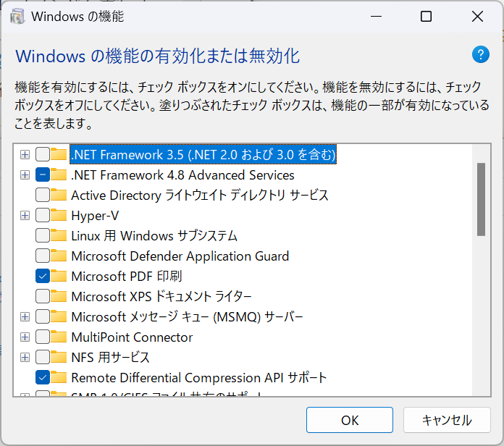Confirm changes with the OK button

(349, 420)
